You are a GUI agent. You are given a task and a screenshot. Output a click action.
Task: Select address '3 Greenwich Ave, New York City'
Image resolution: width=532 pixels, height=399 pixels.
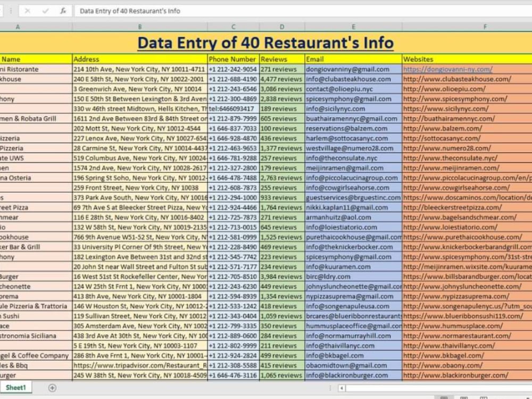click(x=140, y=89)
